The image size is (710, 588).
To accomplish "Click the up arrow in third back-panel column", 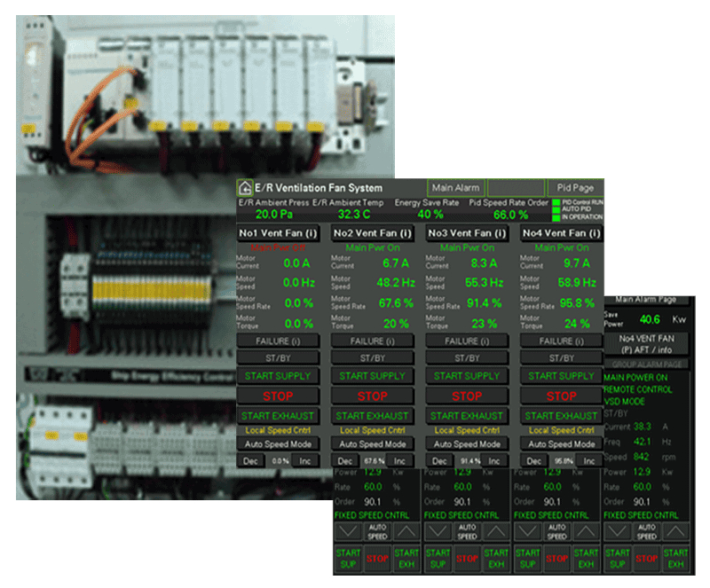I will (x=586, y=531).
